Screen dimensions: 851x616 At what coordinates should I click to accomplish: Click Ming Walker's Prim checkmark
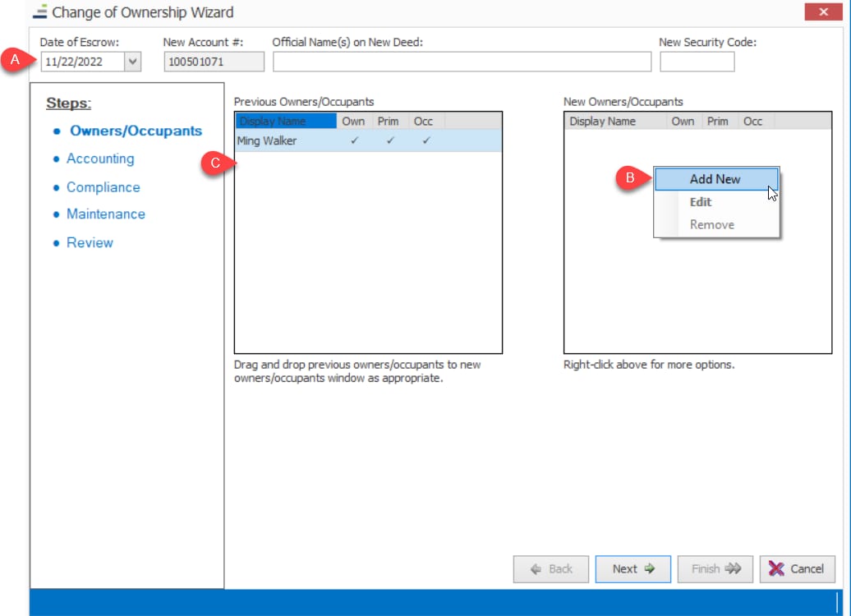[390, 140]
